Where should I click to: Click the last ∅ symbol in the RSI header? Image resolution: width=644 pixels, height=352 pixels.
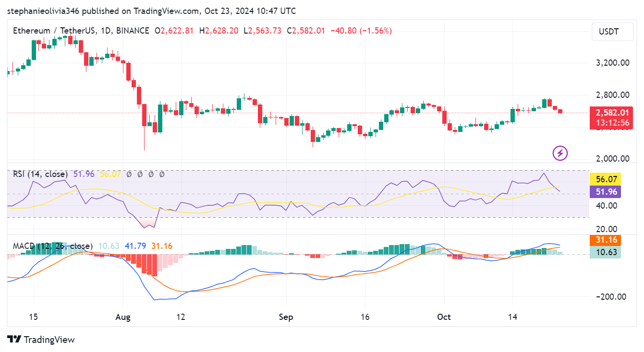point(161,175)
